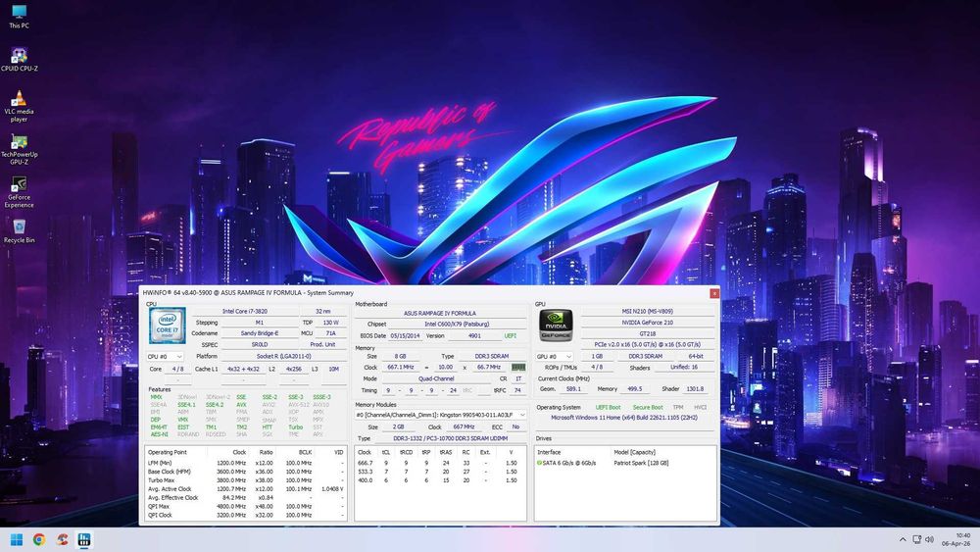Click the SATA drive status icon
The height and width of the screenshot is (552, 980).
[x=539, y=463]
